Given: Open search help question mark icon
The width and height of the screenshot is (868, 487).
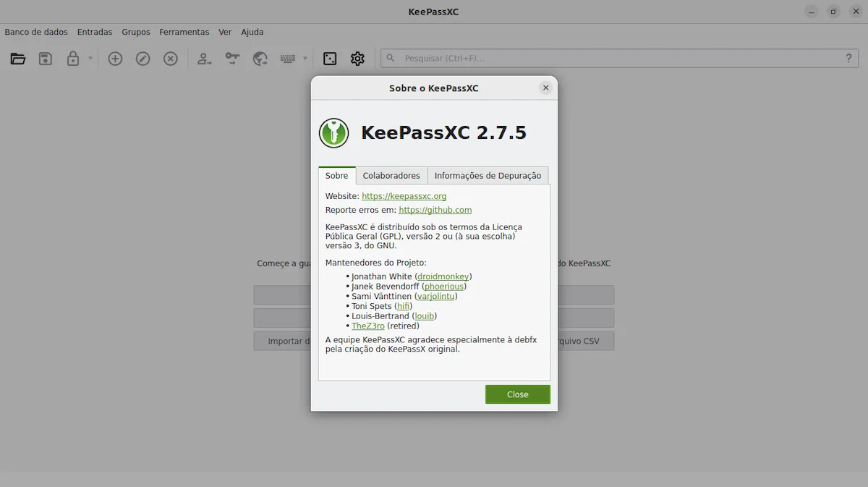Looking at the screenshot, I should (x=849, y=59).
